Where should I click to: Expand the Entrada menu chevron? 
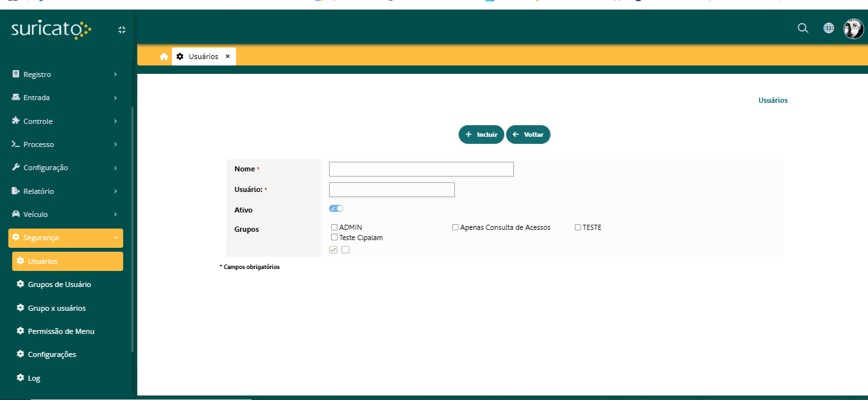pos(115,98)
